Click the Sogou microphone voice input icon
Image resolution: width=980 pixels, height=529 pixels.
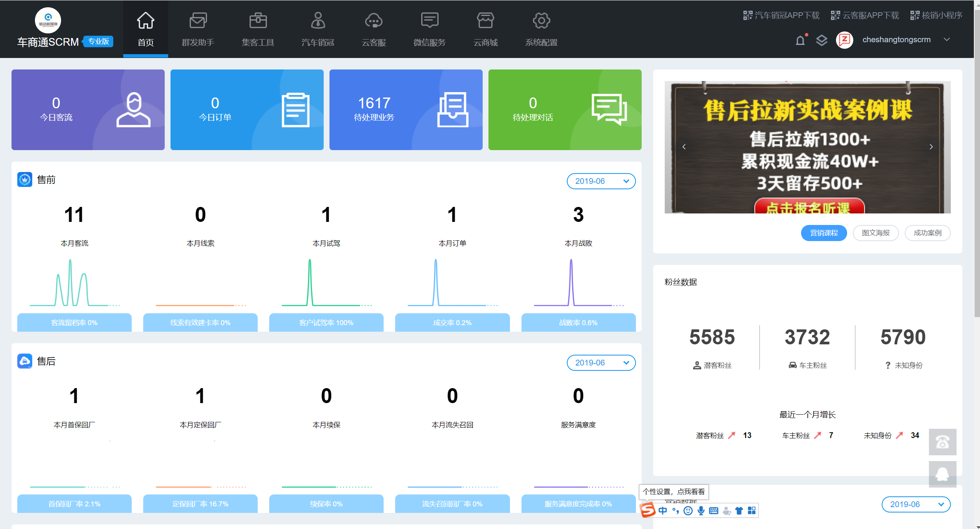tap(701, 511)
